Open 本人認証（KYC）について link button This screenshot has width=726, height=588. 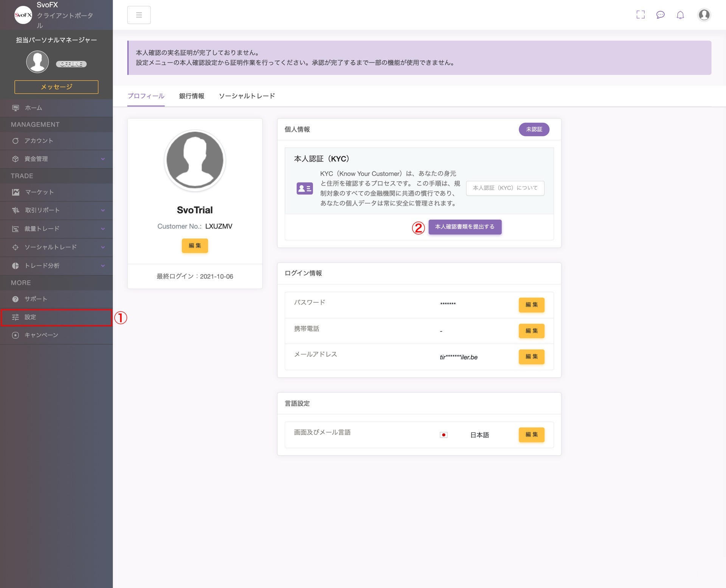tap(505, 188)
